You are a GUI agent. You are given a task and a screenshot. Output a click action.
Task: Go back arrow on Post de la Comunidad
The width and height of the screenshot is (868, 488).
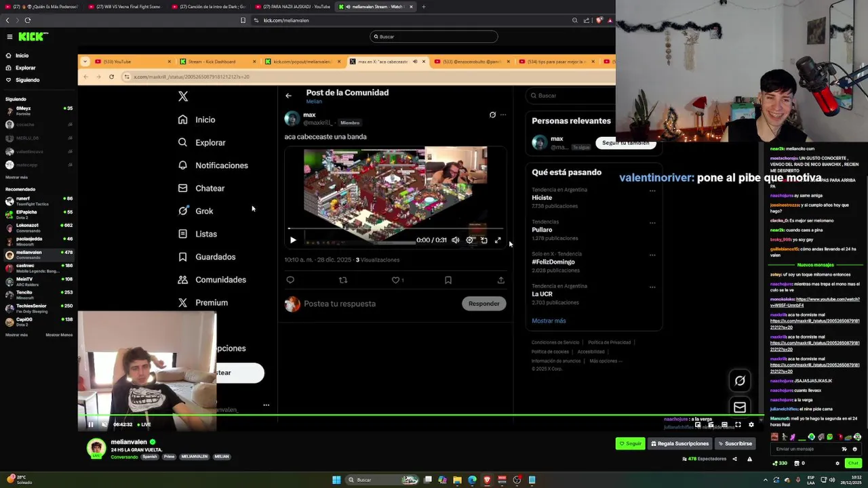[x=288, y=96]
